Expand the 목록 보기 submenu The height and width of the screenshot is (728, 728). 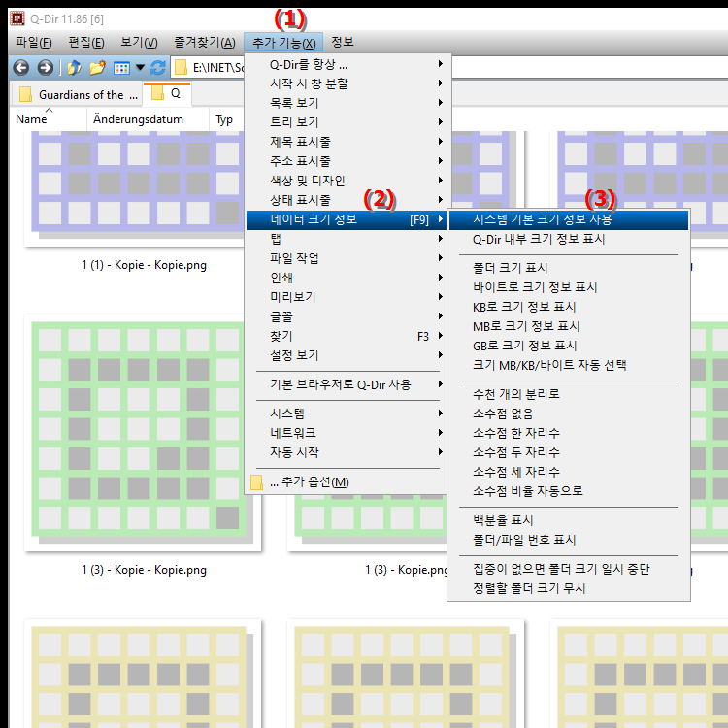tap(347, 103)
